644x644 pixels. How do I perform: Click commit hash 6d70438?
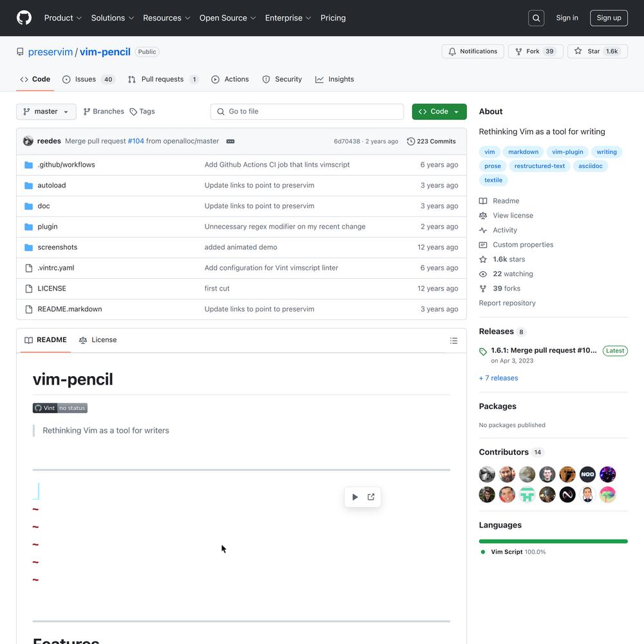click(x=346, y=141)
